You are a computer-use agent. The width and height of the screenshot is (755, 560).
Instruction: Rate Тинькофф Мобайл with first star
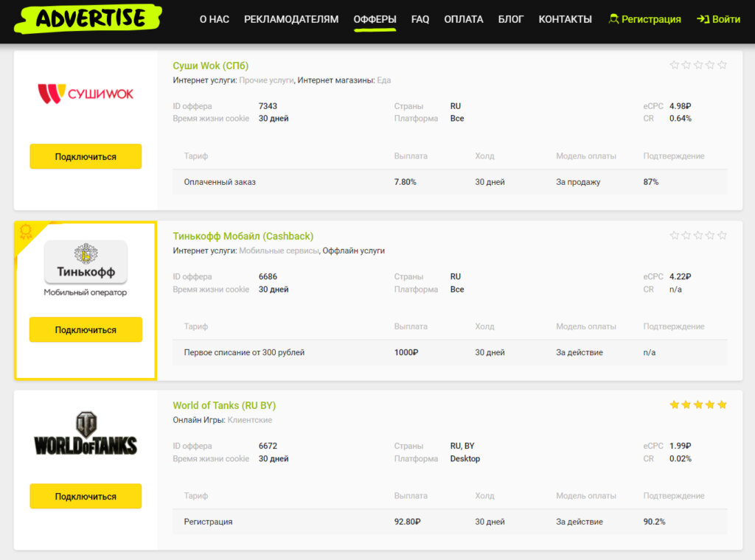pos(675,235)
